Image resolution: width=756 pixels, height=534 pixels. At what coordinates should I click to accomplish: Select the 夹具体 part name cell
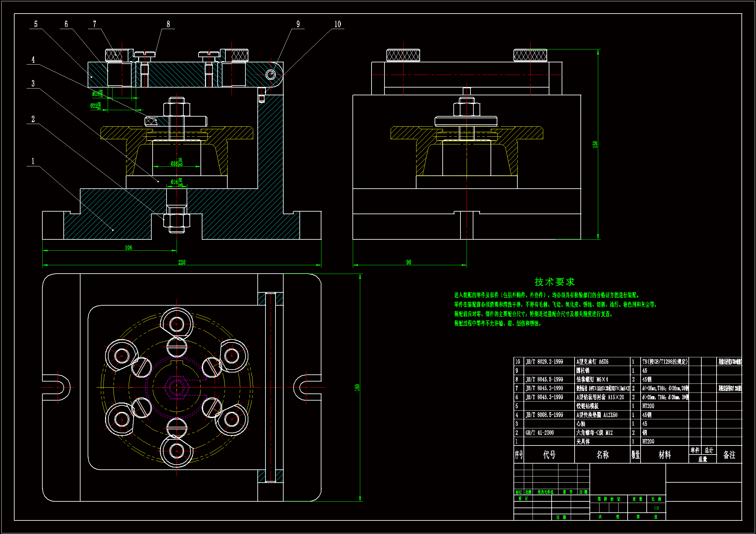[x=583, y=442]
